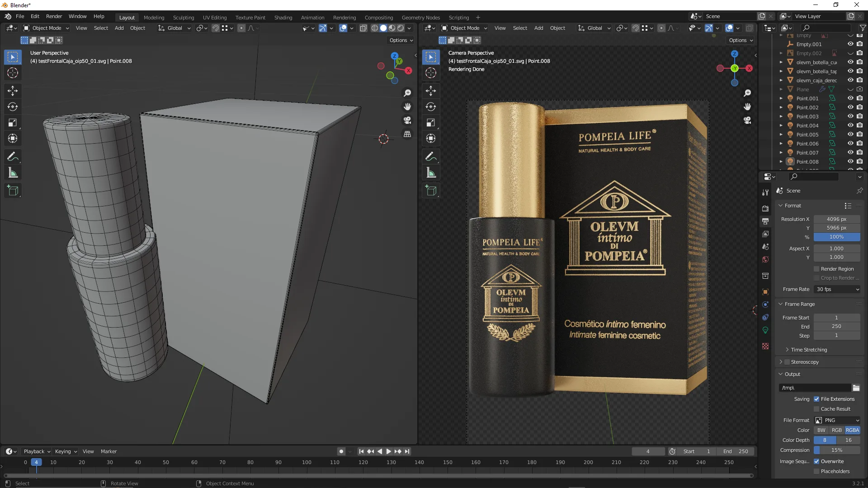The image size is (868, 488).
Task: Activate the Measure tool in left viewport
Action: tap(13, 173)
